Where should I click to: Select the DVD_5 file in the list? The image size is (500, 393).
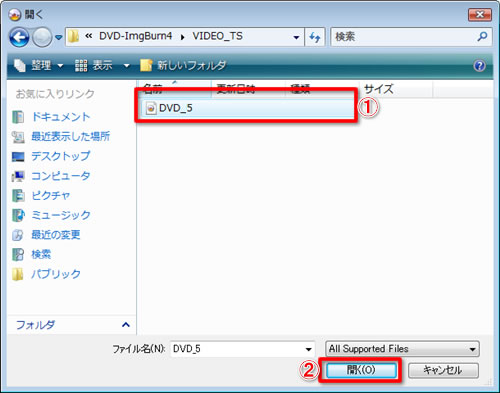click(x=247, y=108)
